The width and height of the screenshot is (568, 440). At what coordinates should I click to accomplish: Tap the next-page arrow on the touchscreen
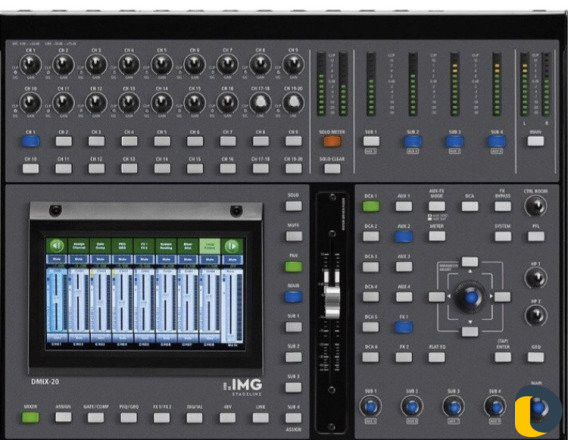(232, 246)
